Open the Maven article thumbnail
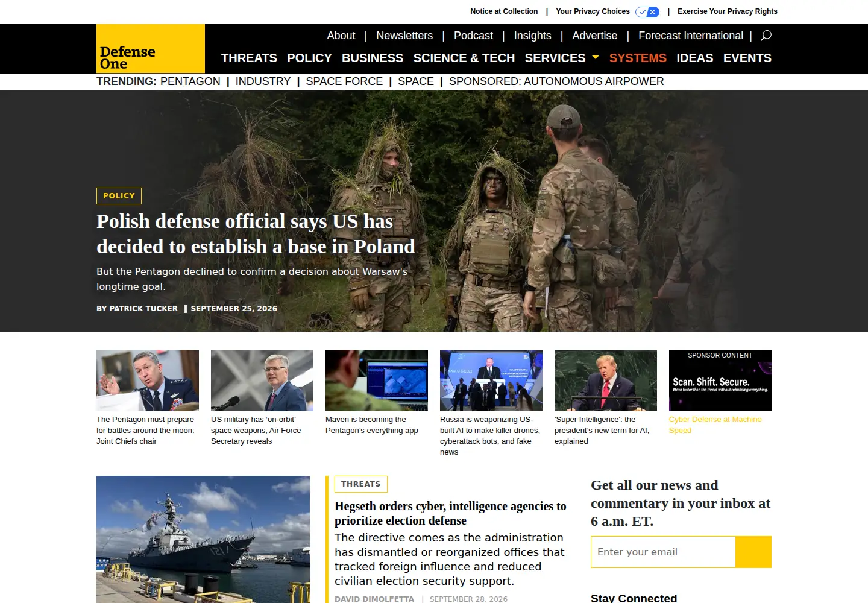 pos(377,380)
